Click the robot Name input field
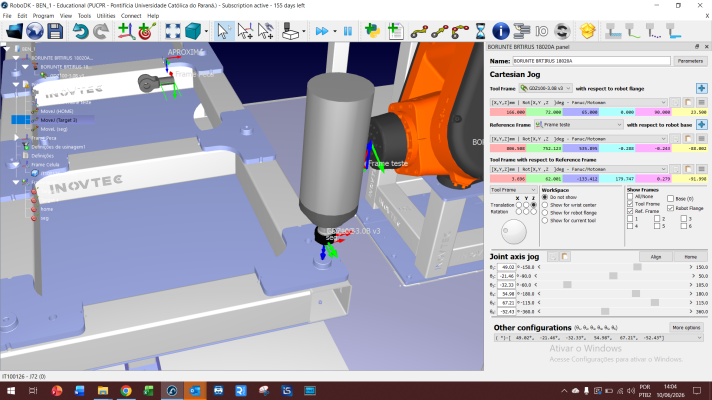Viewport: 712px width, 400px height. 591,61
